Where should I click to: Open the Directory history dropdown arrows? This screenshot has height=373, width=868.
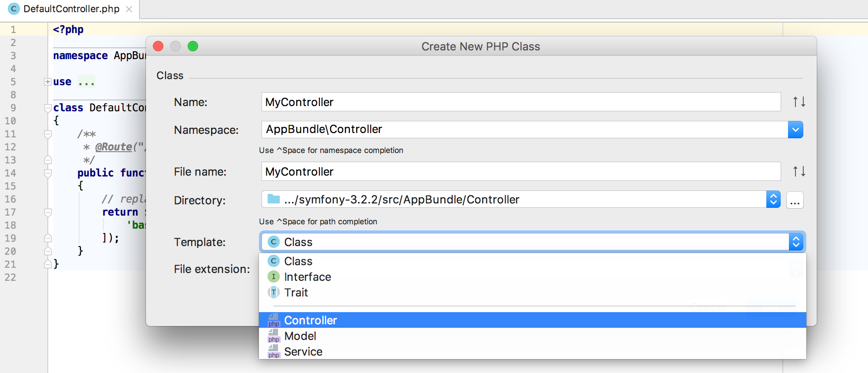pos(773,200)
